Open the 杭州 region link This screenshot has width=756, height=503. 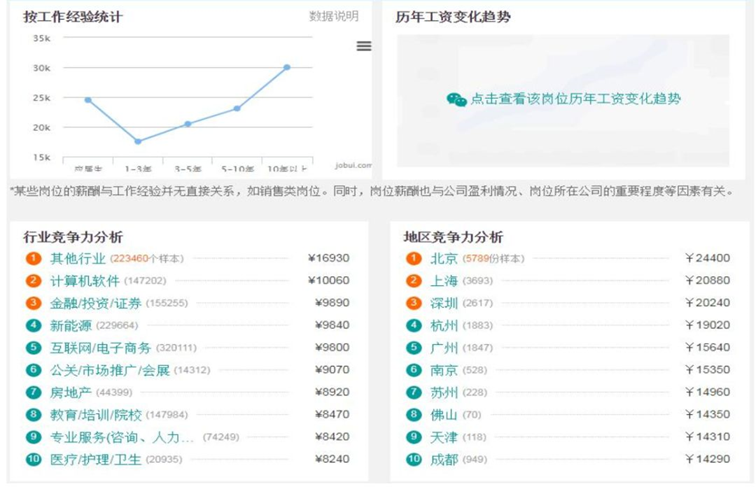click(444, 326)
